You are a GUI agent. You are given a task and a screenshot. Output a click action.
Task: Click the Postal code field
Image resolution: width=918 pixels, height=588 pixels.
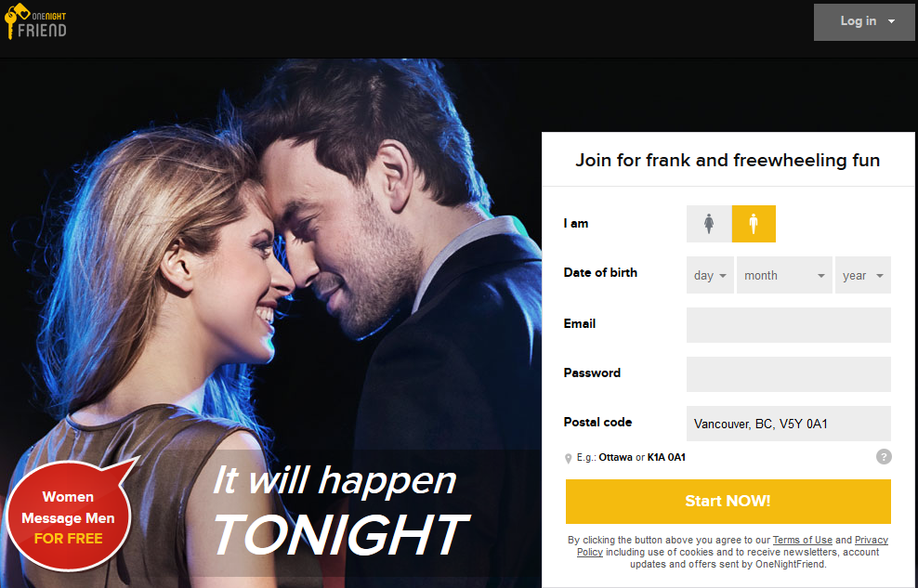click(x=789, y=424)
